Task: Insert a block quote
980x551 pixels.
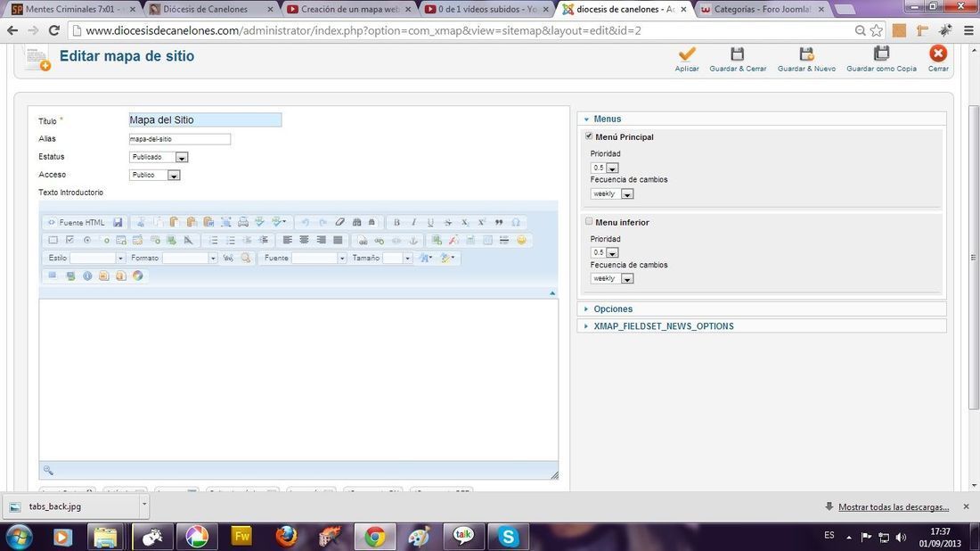Action: (499, 223)
